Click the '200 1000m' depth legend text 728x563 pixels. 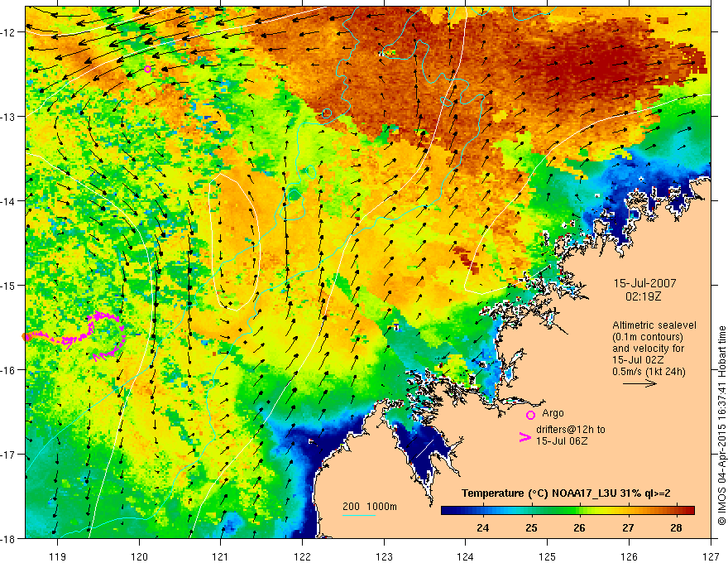[370, 507]
